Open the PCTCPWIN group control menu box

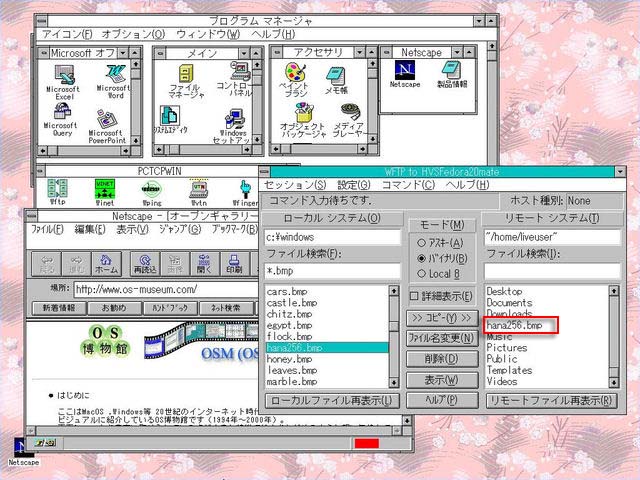(40, 171)
